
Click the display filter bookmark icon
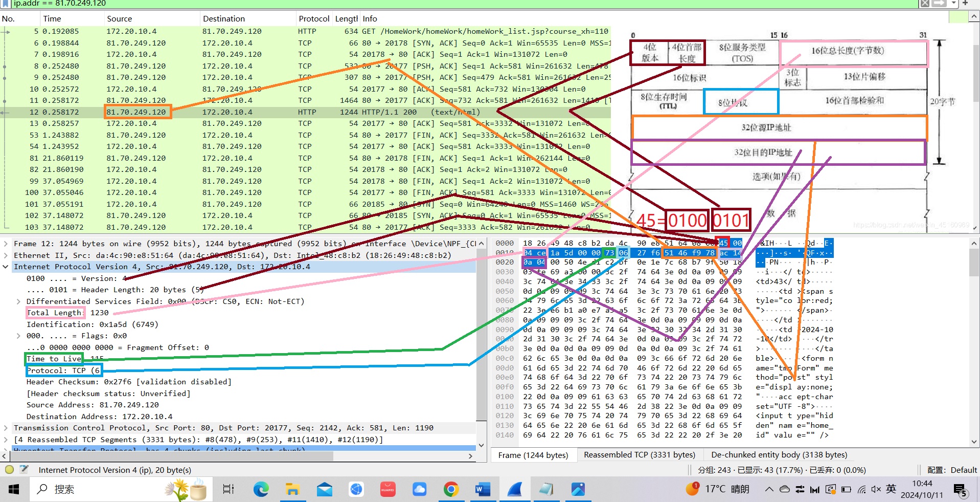coord(6,3)
